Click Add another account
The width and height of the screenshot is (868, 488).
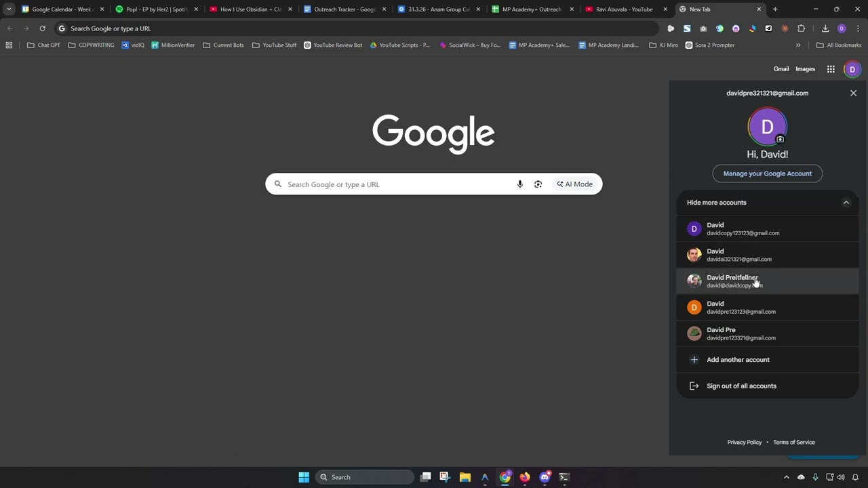[x=768, y=360]
